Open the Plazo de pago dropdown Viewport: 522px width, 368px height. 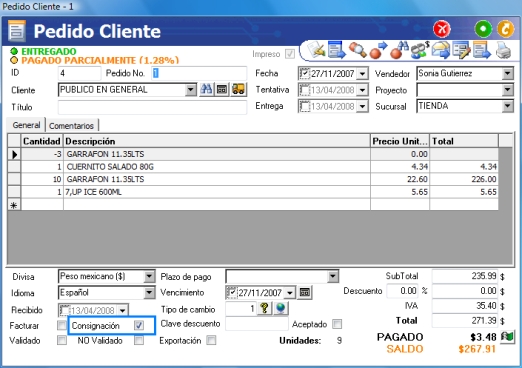point(332,276)
